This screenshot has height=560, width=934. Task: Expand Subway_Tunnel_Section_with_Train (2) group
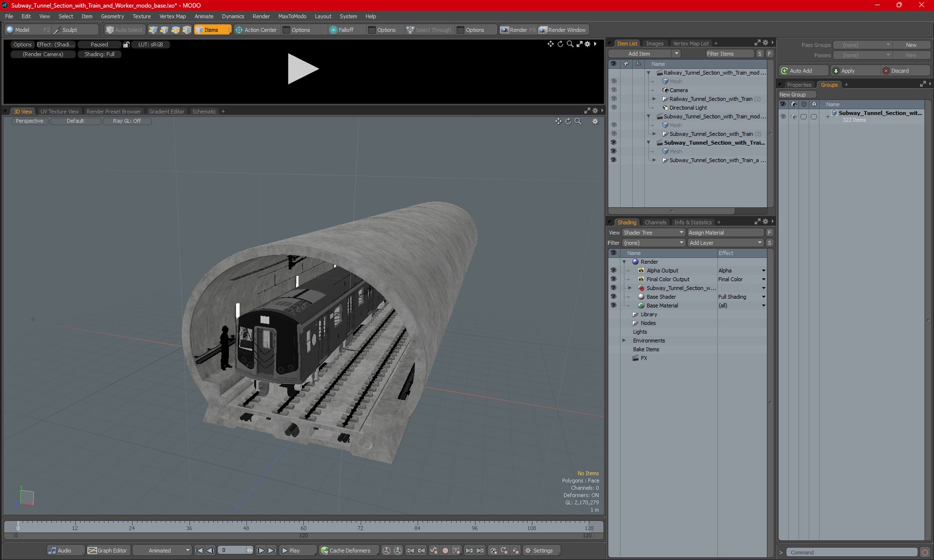tap(654, 134)
